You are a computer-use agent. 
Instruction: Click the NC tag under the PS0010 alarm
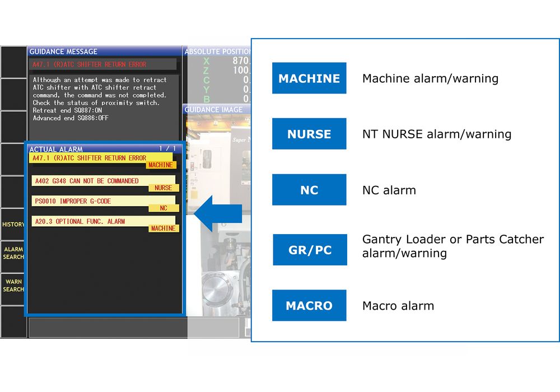tap(164, 208)
